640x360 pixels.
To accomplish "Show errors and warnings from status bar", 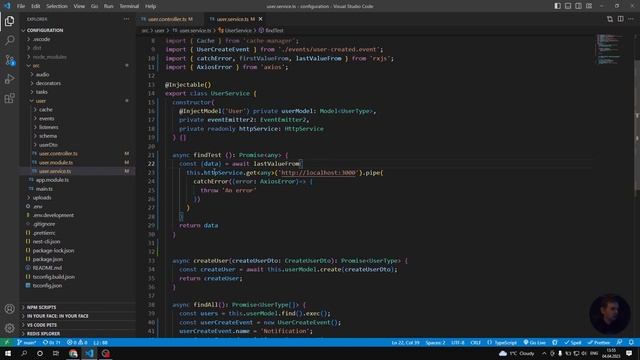I will pyautogui.click(x=77, y=342).
